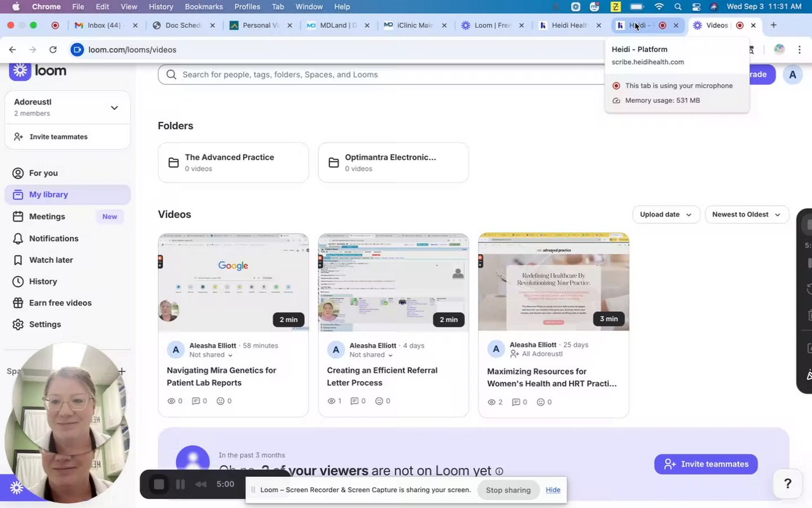Open the account avatar A menu
The height and width of the screenshot is (508, 812).
792,74
